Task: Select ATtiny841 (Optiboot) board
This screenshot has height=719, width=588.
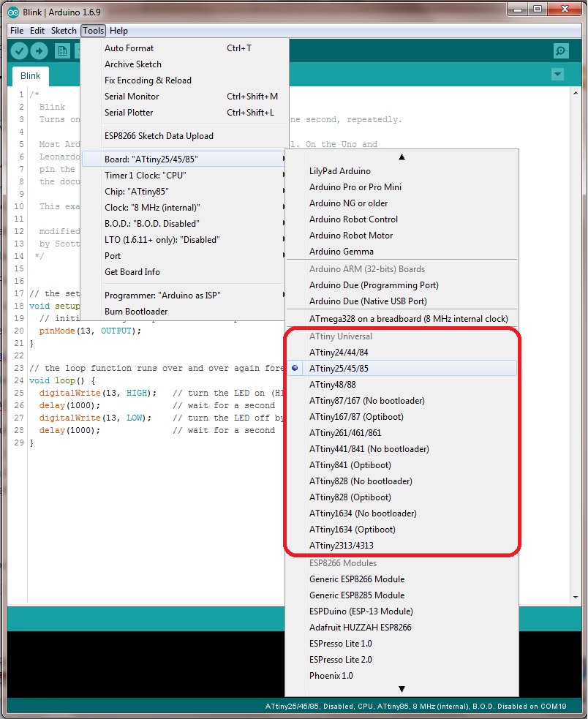Action: tap(402, 464)
